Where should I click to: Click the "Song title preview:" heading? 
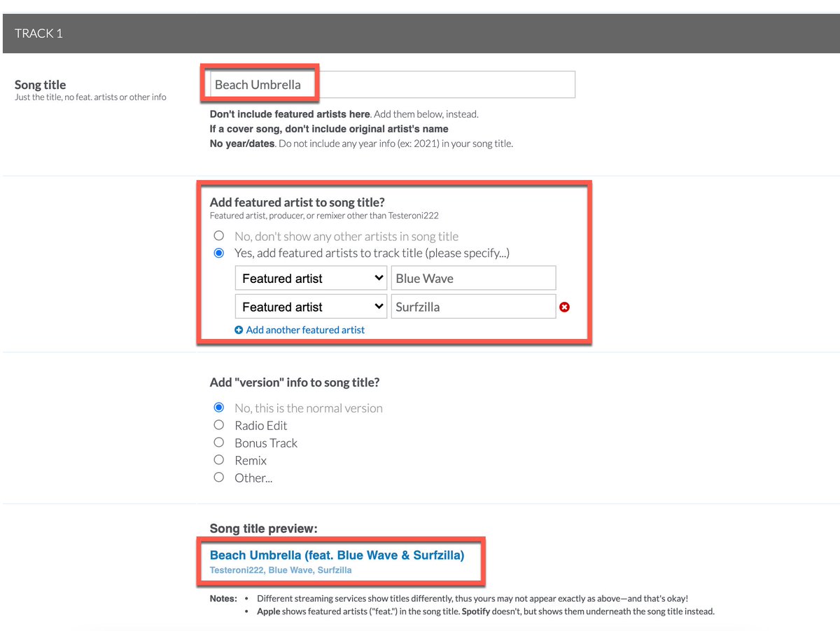[x=263, y=529]
